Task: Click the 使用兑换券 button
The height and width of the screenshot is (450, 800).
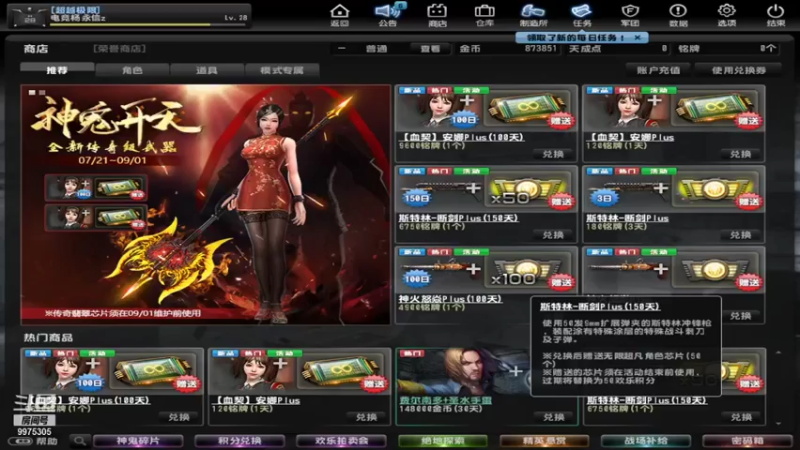Action: coord(738,70)
